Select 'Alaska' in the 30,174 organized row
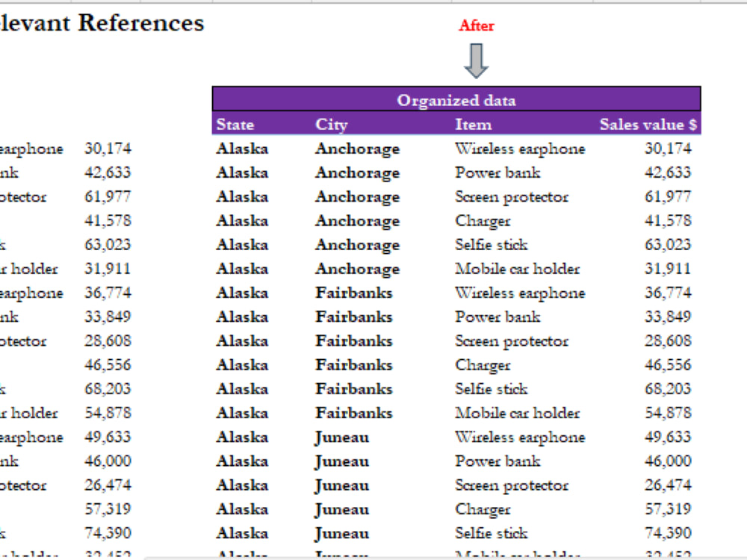 click(x=242, y=149)
